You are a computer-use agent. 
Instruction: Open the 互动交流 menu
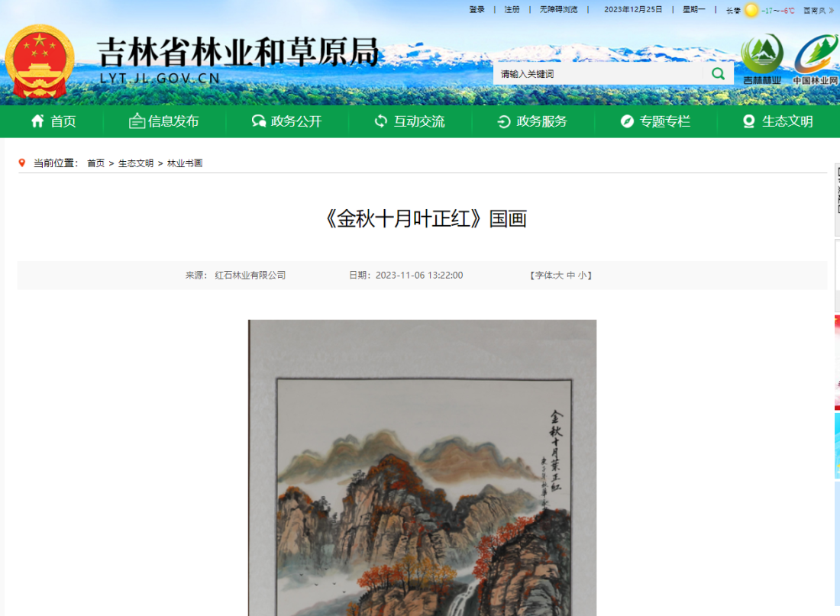coord(410,121)
